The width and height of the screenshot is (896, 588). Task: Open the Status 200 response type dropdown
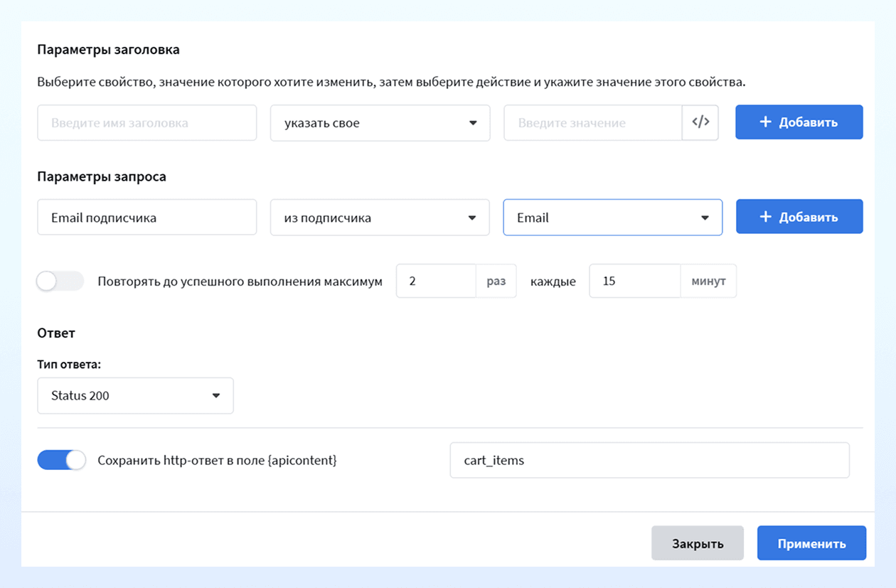135,395
